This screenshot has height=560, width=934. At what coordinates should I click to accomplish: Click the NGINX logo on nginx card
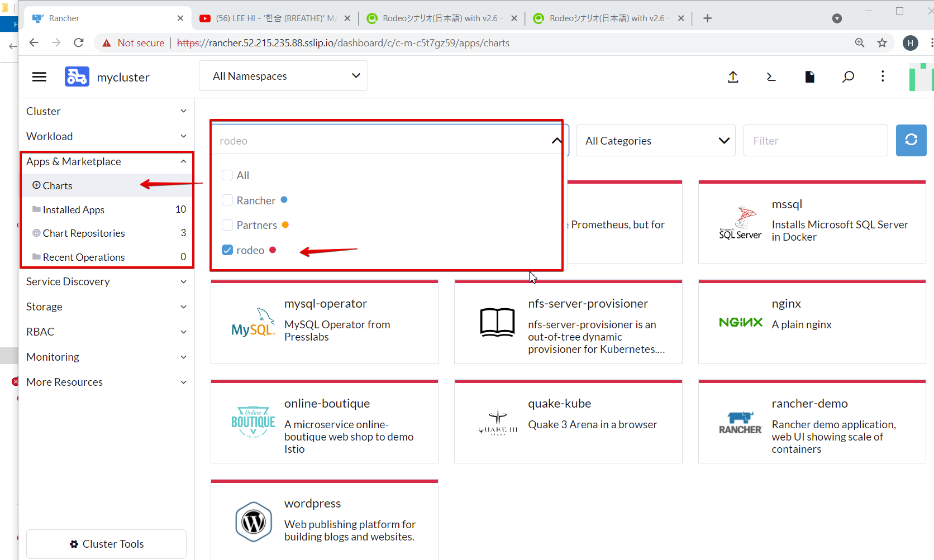(x=741, y=322)
